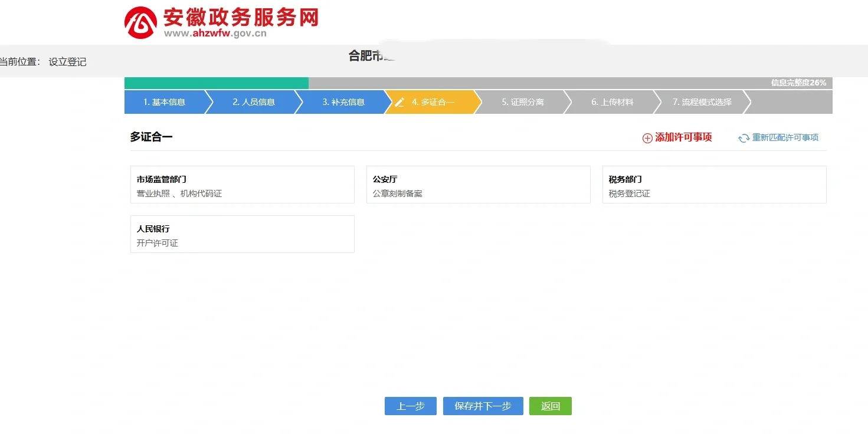The image size is (868, 437).
Task: Open step 1 基本信息
Action: 164,102
